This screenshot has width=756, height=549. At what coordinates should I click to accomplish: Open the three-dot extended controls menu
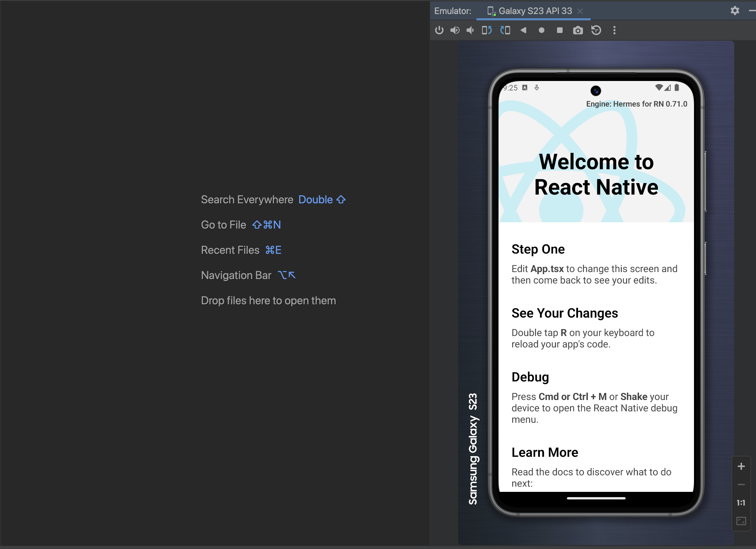(x=614, y=30)
